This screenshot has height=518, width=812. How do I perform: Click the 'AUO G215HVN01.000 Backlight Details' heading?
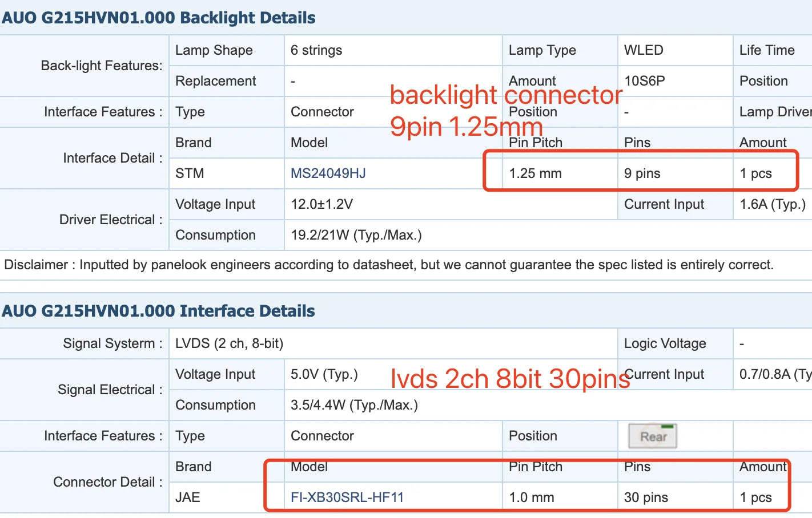[159, 18]
